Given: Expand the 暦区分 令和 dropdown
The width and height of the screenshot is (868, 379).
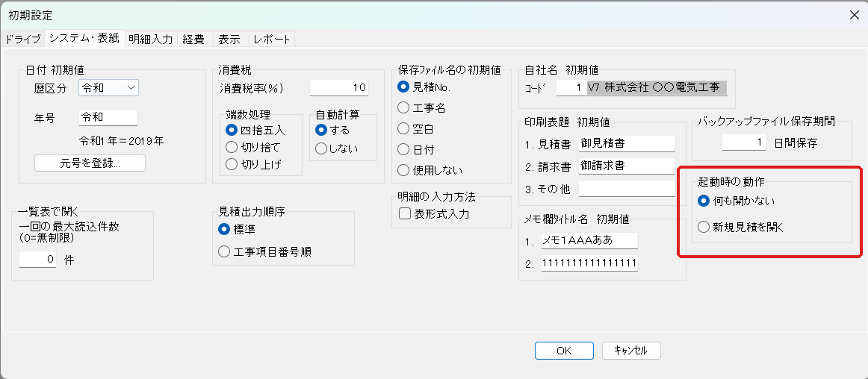Looking at the screenshot, I should tap(108, 87).
